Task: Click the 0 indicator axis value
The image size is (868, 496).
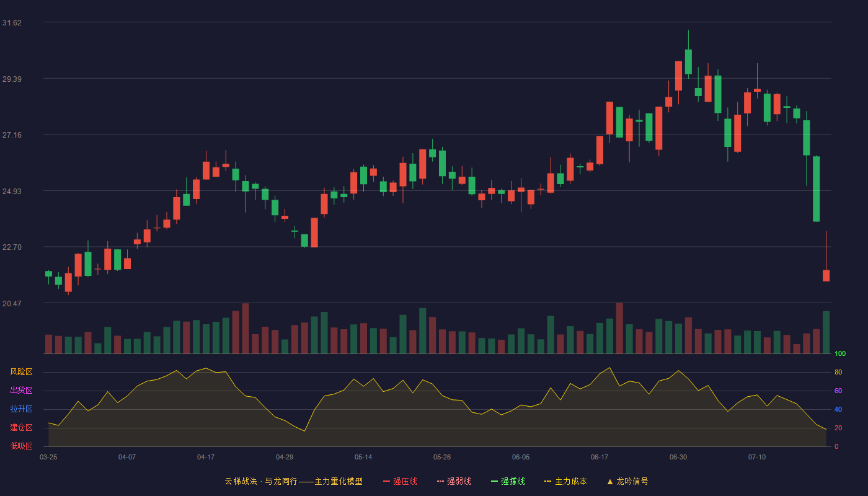Action: 836,446
